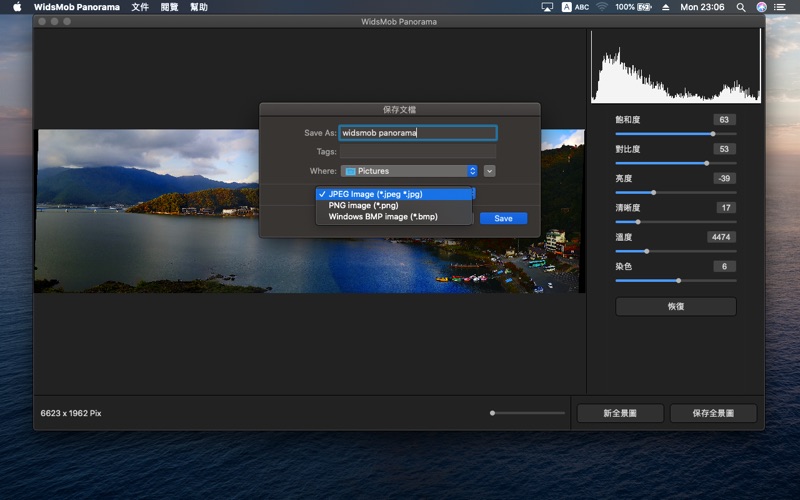Click the Wi-Fi status icon
The width and height of the screenshot is (800, 500).
coord(602,7)
